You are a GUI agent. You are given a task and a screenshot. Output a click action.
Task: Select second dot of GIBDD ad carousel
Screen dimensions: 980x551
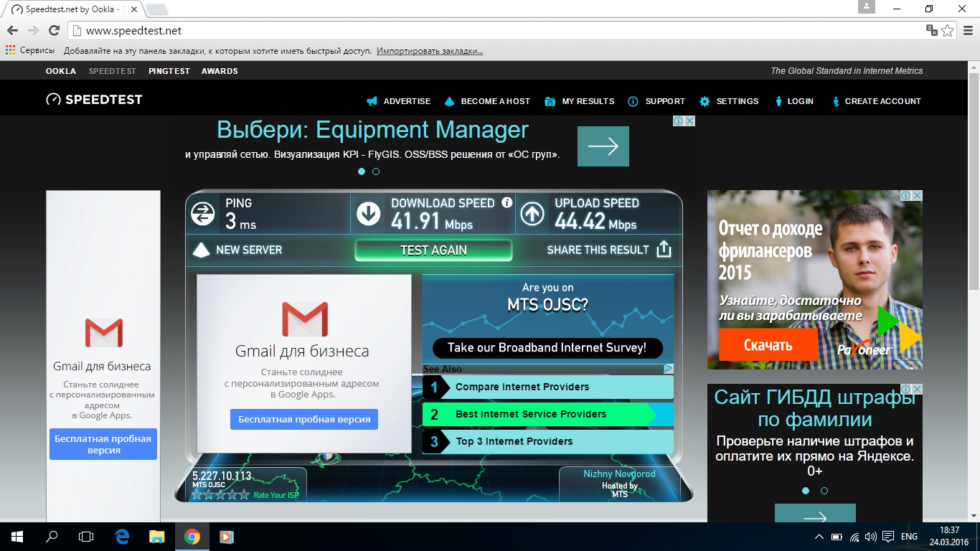point(824,491)
